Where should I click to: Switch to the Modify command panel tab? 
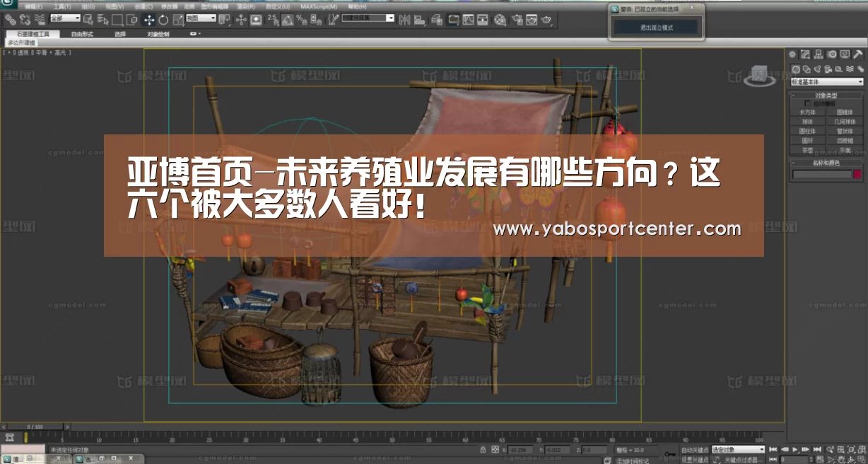806,54
